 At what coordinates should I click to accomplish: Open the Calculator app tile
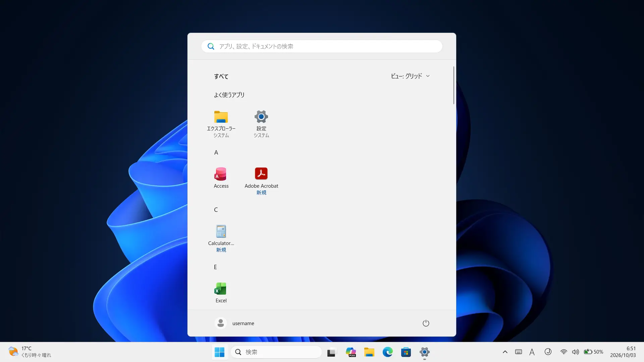pyautogui.click(x=221, y=238)
